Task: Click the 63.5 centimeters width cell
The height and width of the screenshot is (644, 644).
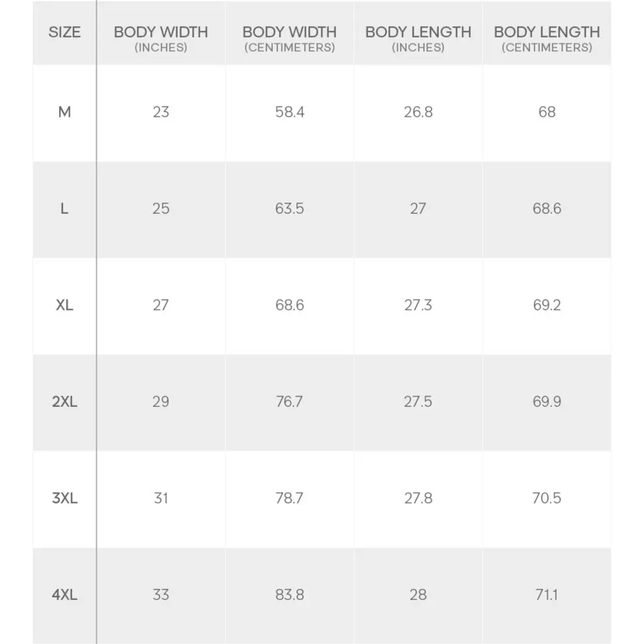Action: pos(289,209)
